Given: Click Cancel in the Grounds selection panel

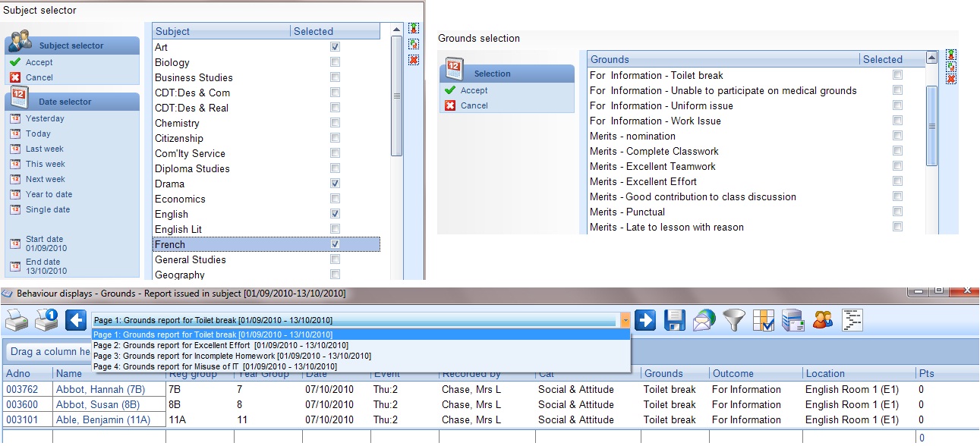Looking at the screenshot, I should click(x=474, y=105).
